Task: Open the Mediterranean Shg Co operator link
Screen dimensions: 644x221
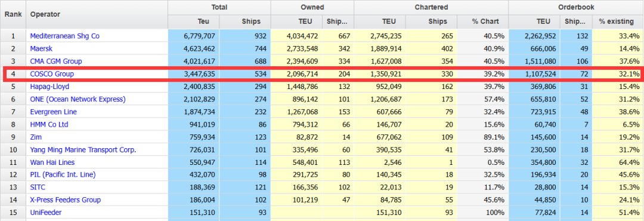Action: click(x=64, y=36)
